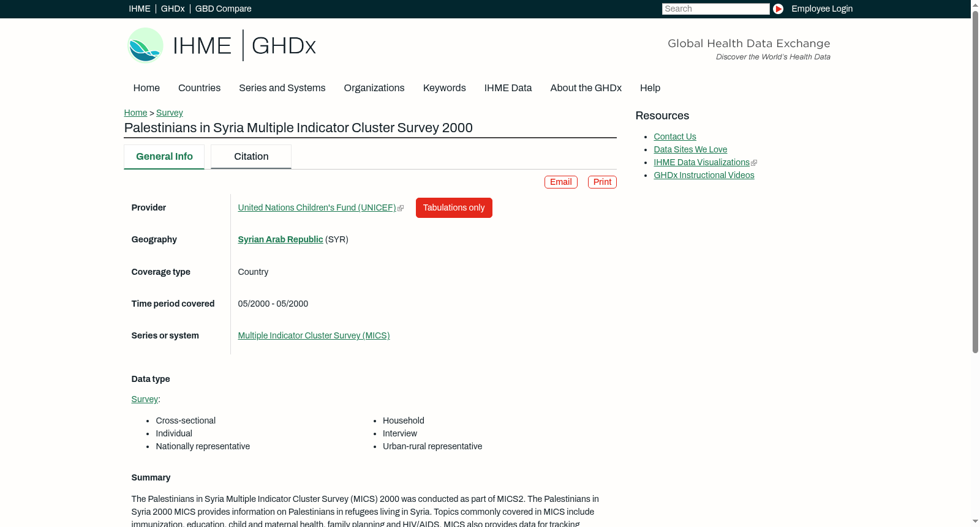Click scrollbar up arrow at top

(975, 4)
